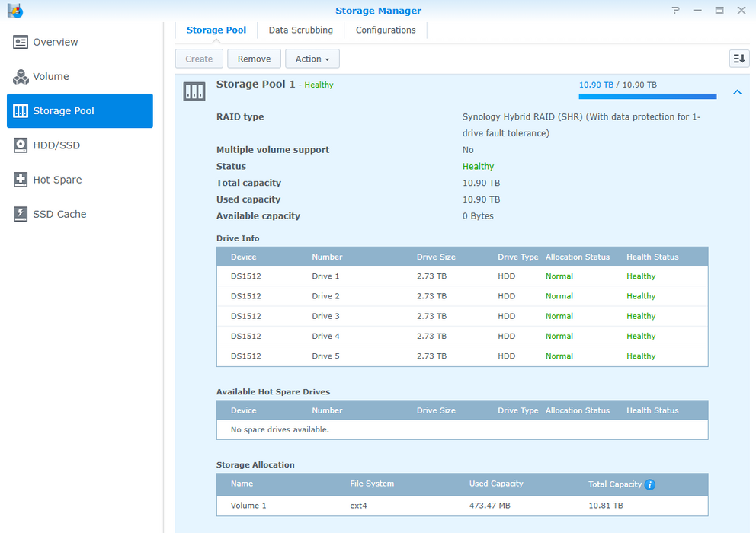Open SSD Cache section
The width and height of the screenshot is (756, 533).
click(x=79, y=214)
